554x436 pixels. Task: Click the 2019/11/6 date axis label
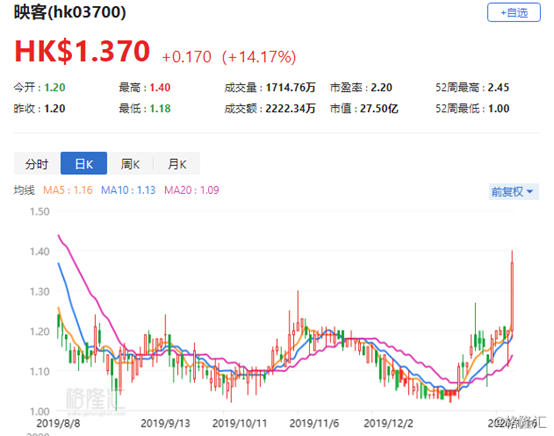click(314, 423)
